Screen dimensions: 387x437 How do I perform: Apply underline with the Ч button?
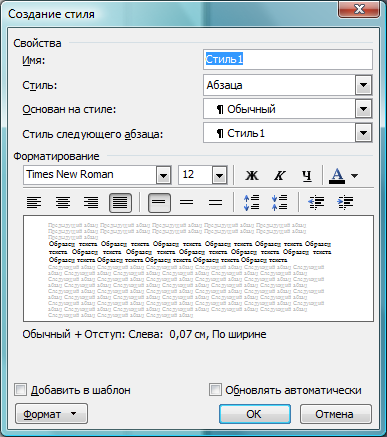307,175
